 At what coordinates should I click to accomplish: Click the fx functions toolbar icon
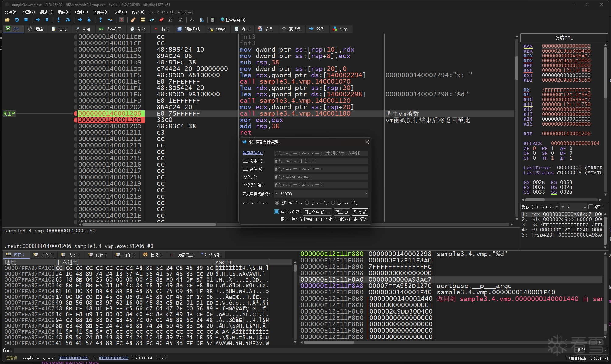(171, 20)
